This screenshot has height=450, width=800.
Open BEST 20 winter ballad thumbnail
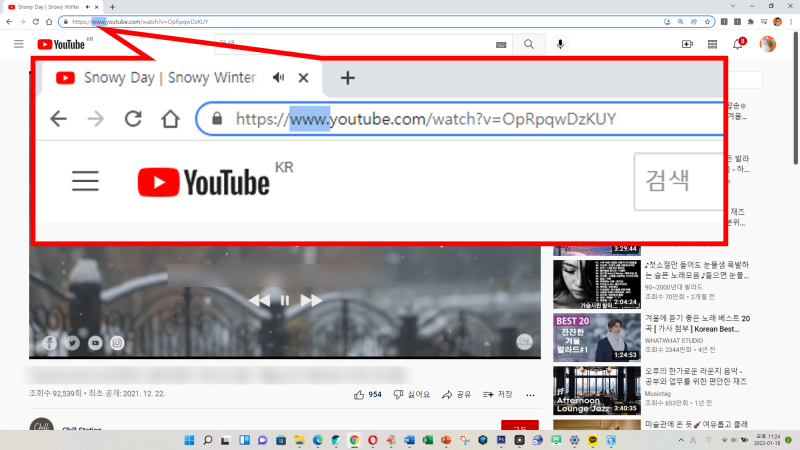(x=596, y=338)
